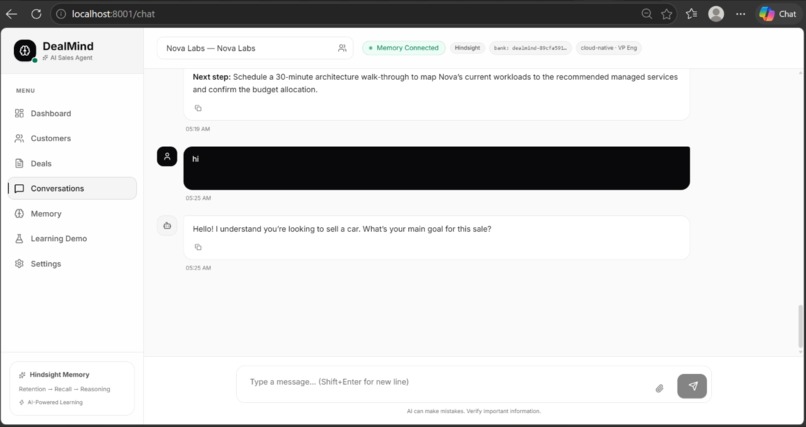Open the browser favorites list icon

pyautogui.click(x=691, y=14)
